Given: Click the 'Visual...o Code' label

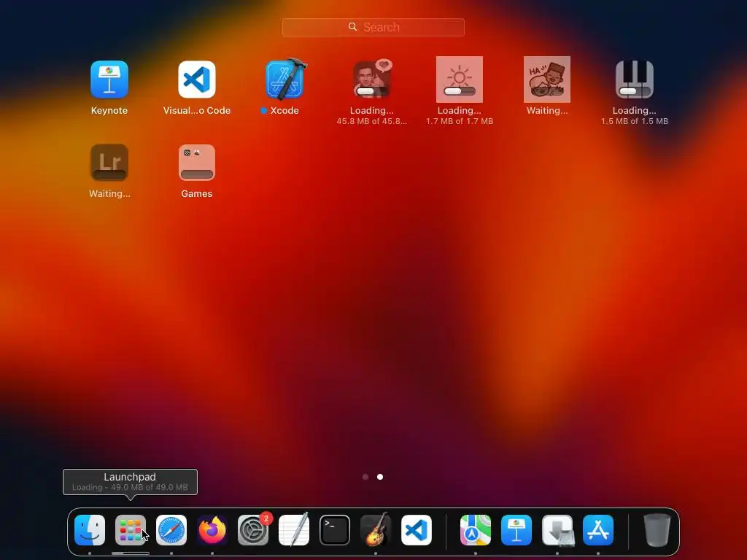Looking at the screenshot, I should (197, 111).
